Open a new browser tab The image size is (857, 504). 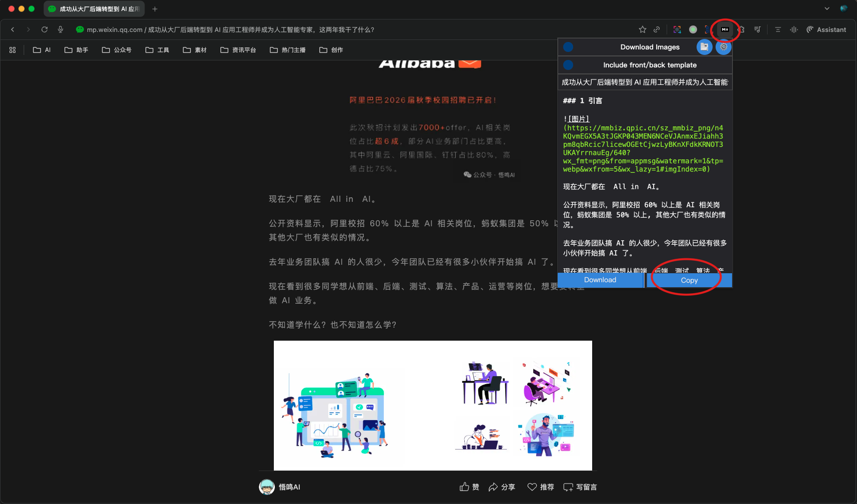[155, 9]
